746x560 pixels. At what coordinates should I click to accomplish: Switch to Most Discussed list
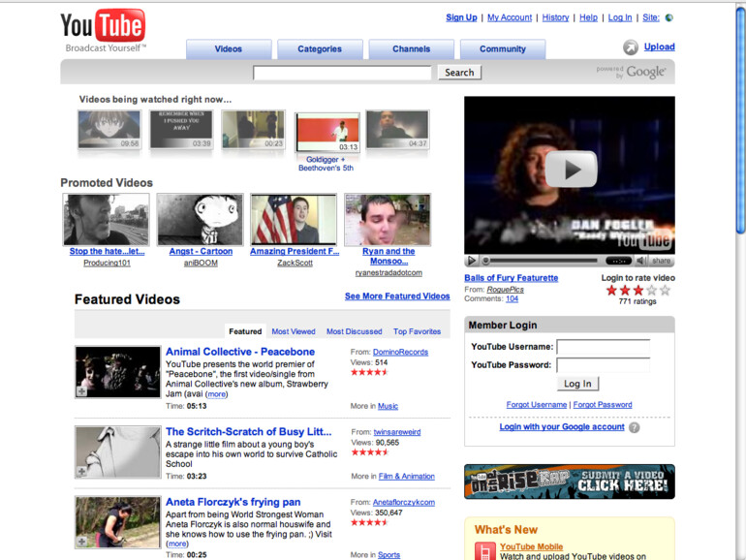coord(354,331)
